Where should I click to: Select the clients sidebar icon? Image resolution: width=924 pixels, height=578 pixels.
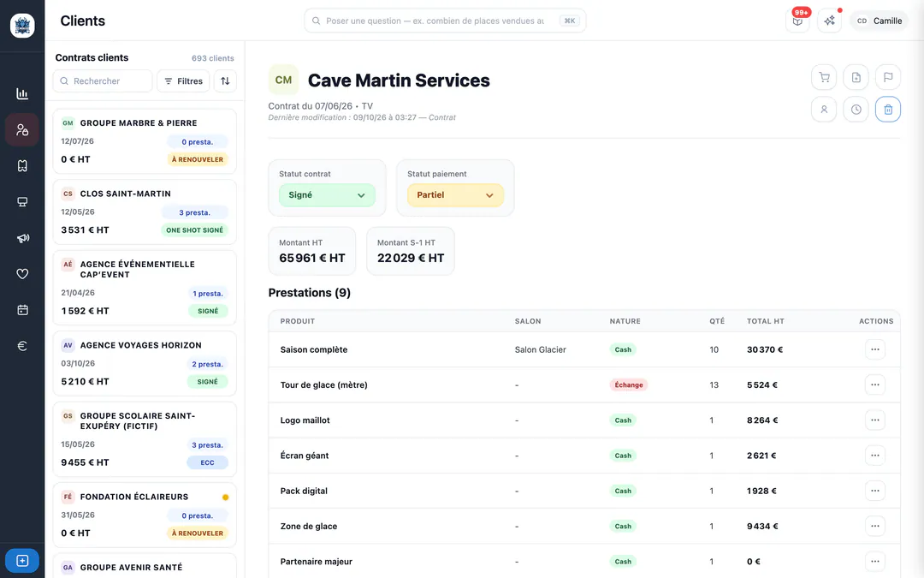point(21,130)
